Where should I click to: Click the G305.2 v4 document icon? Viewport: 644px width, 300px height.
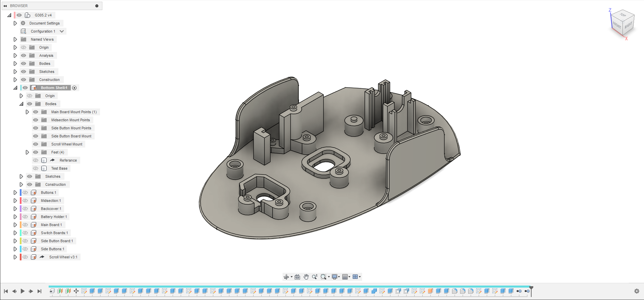pos(28,15)
